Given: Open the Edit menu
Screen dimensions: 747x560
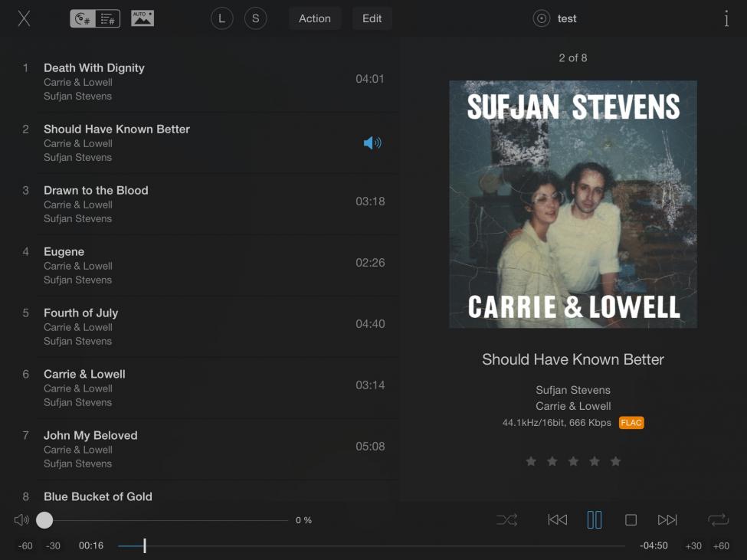Looking at the screenshot, I should (372, 18).
